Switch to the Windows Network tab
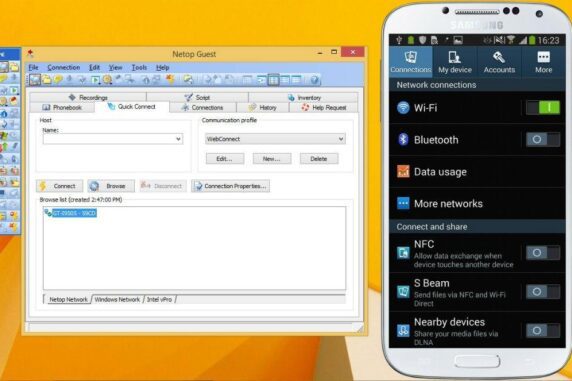Viewport: 572px width, 381px height. tap(117, 299)
